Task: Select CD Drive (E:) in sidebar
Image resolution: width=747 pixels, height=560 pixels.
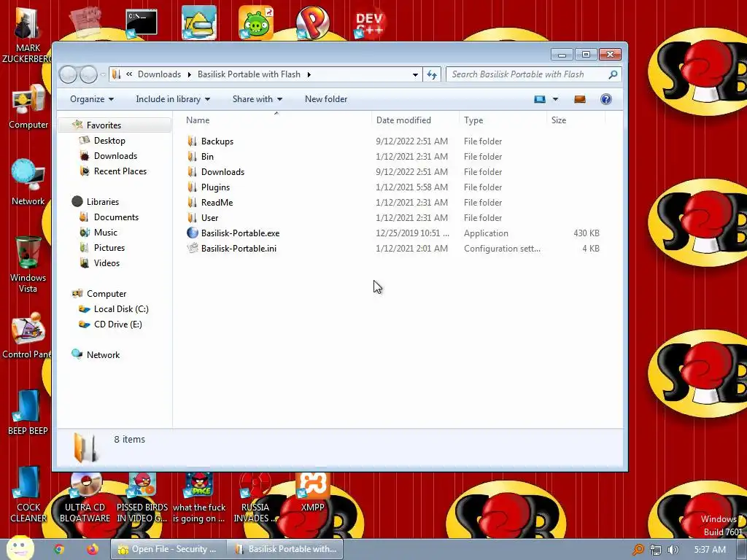Action: 117,324
